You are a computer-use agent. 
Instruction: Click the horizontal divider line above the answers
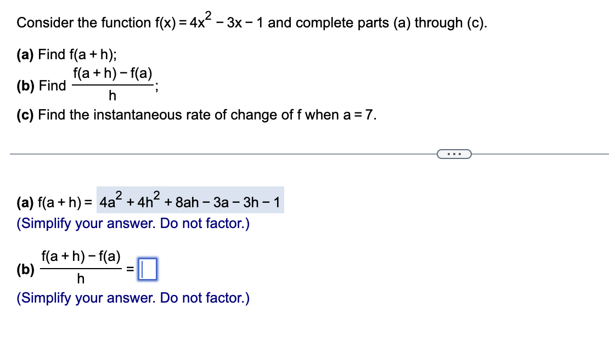(219, 154)
